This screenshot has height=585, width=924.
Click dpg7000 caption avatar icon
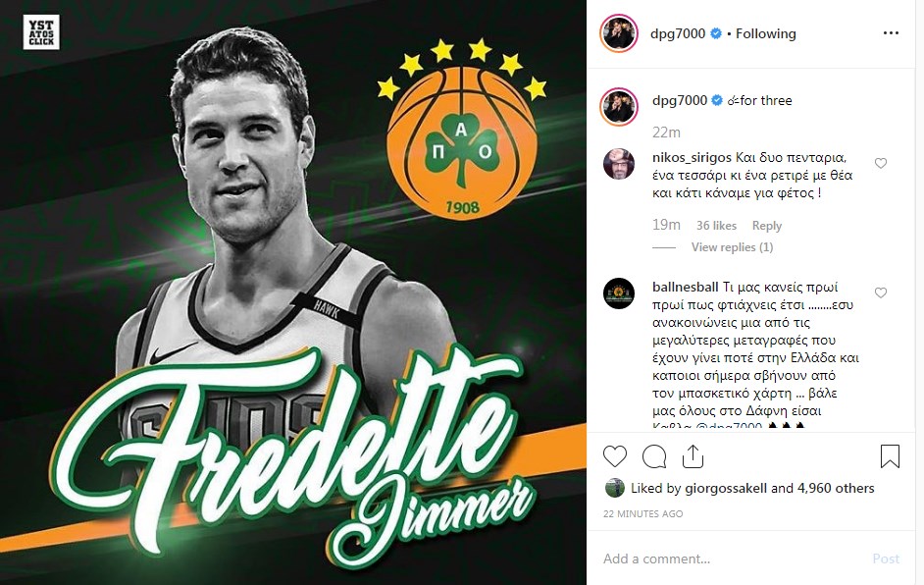(x=619, y=107)
